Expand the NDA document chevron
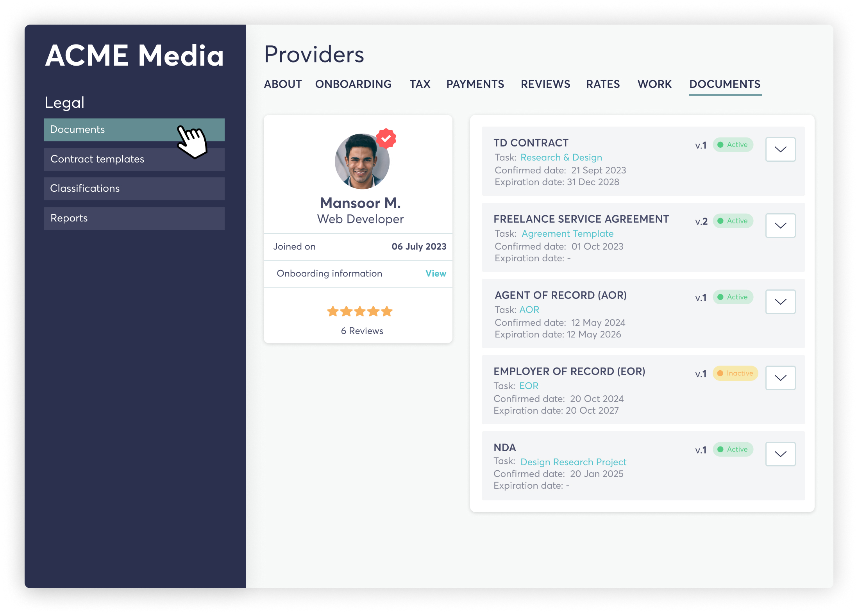 780,454
